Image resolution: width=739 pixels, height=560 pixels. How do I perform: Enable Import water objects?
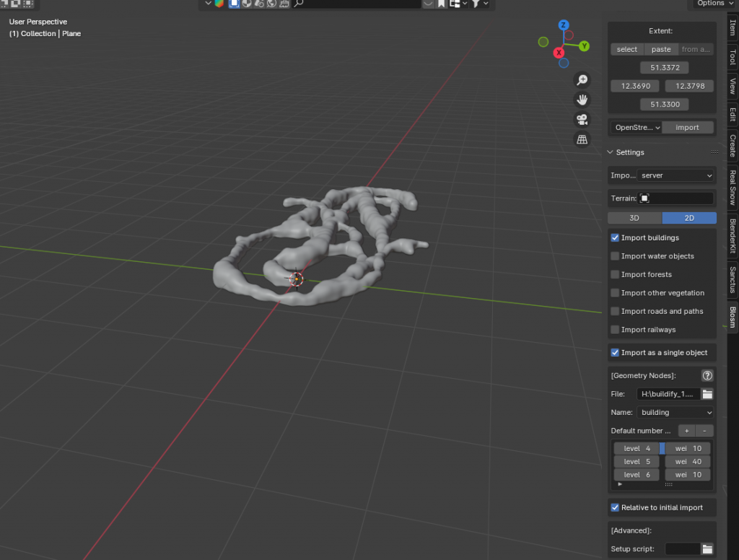tap(615, 256)
